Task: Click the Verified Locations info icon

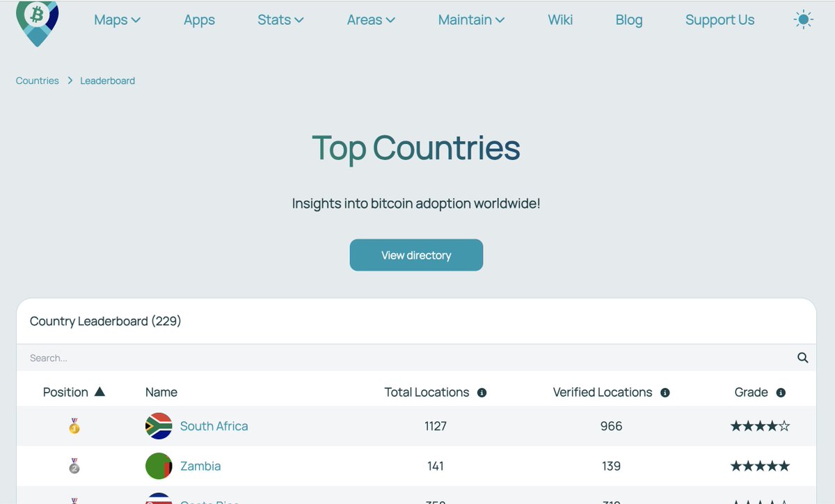Action: pyautogui.click(x=665, y=392)
